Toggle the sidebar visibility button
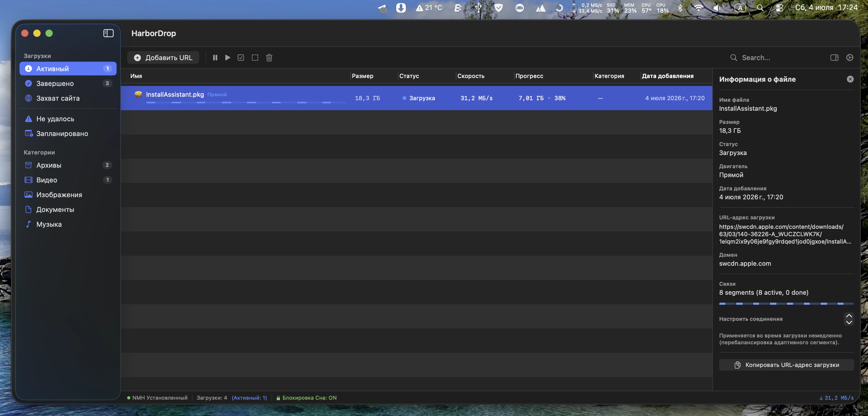Image resolution: width=868 pixels, height=416 pixels. 108,33
